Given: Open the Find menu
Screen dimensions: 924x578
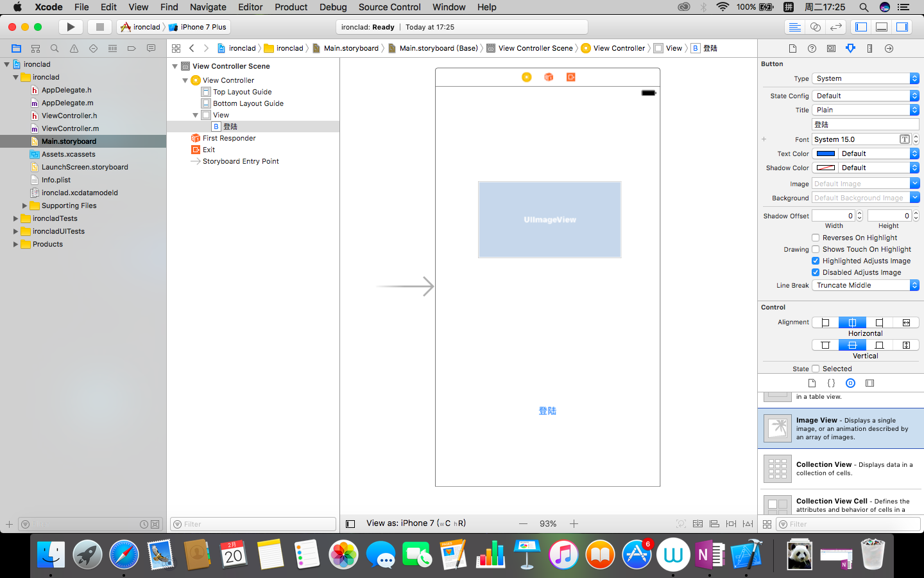Looking at the screenshot, I should (169, 7).
